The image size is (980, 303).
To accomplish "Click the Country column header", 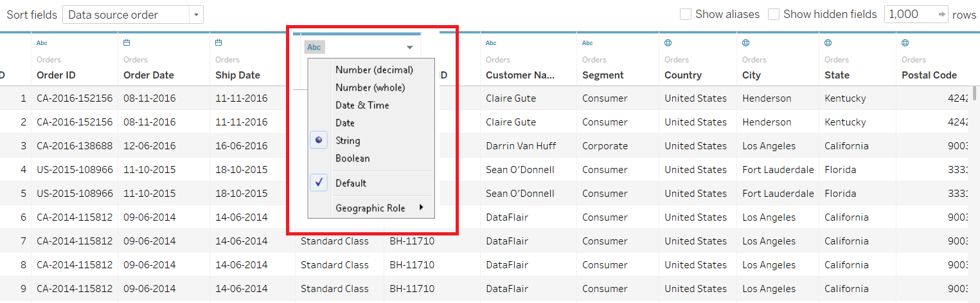I will coord(683,75).
